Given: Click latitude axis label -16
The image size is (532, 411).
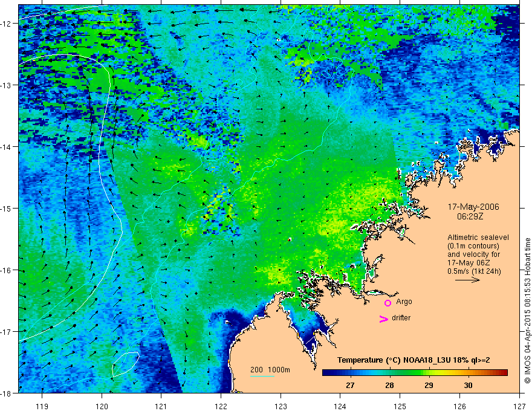Looking at the screenshot, I should [6, 270].
